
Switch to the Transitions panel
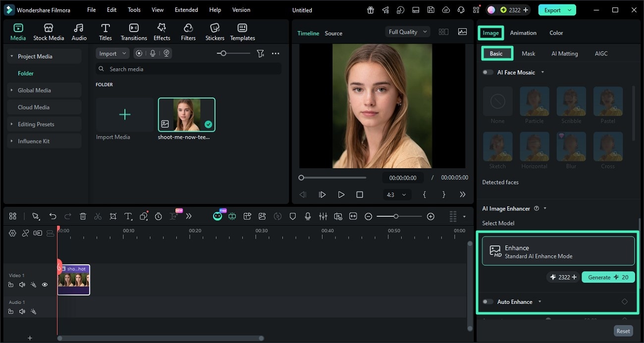133,31
